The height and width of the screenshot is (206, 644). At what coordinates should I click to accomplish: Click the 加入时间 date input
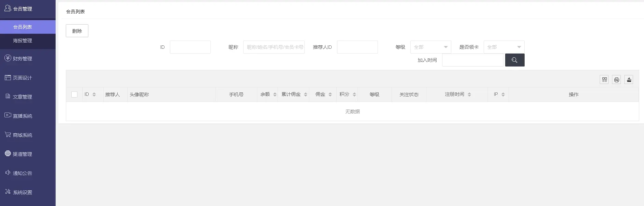point(473,60)
